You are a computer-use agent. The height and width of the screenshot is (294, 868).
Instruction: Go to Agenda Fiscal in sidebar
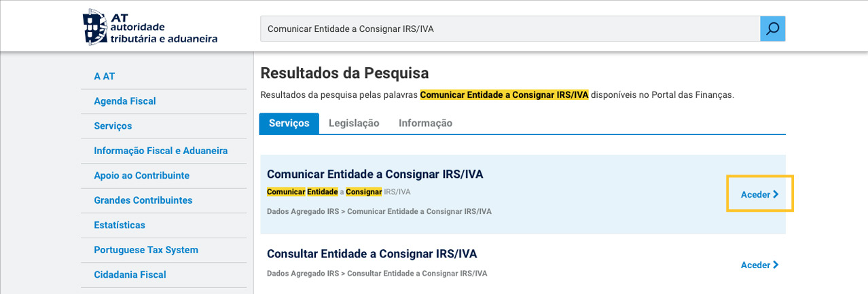point(125,101)
